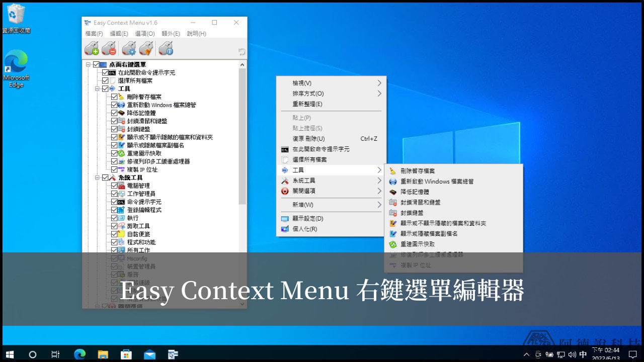The width and height of the screenshot is (644, 362).
Task: Open the 額外(E) menu
Action: [x=171, y=34]
